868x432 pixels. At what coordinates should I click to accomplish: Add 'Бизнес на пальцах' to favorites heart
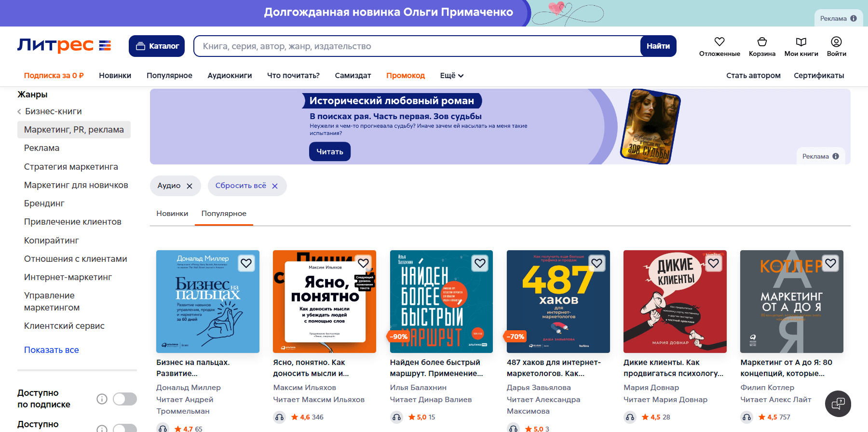[x=246, y=263]
